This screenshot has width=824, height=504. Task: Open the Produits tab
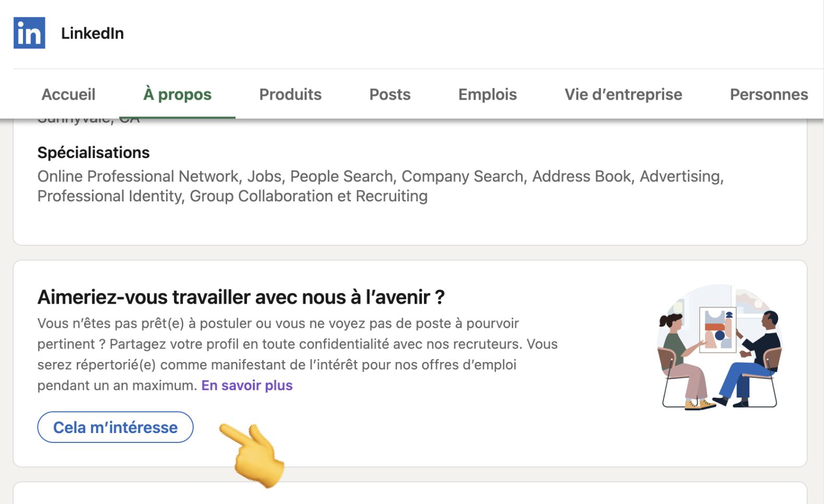point(290,94)
